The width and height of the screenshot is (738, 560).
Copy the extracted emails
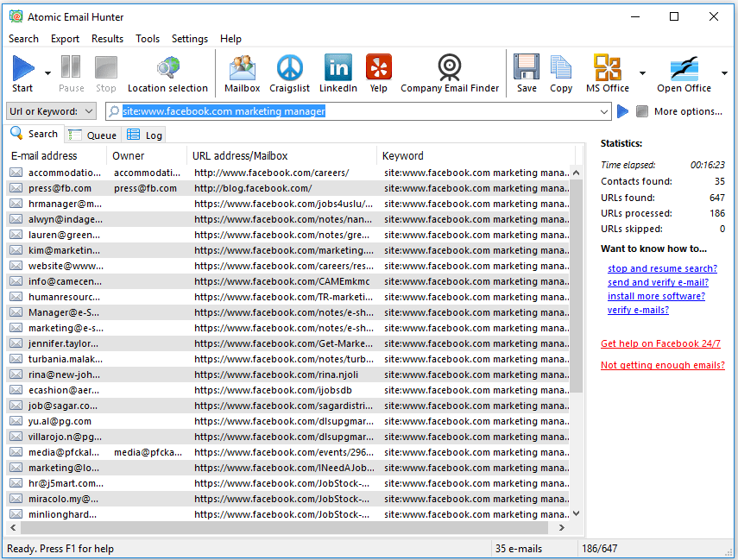561,67
